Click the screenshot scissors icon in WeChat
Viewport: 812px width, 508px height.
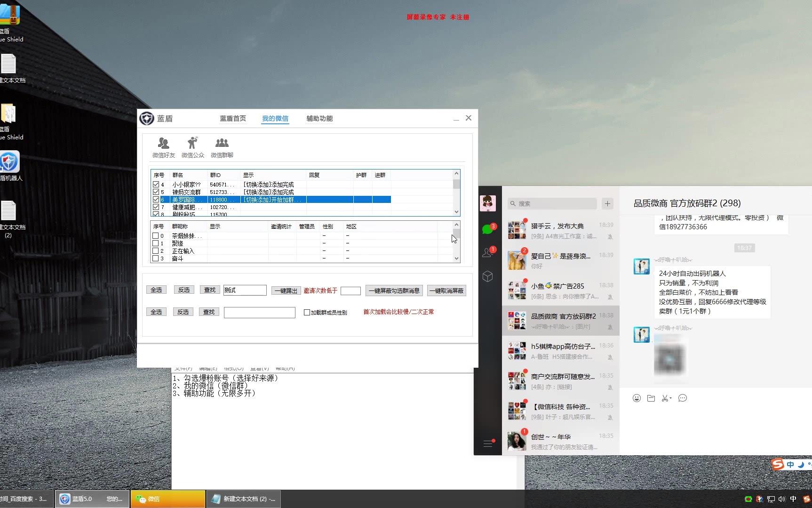tap(666, 398)
